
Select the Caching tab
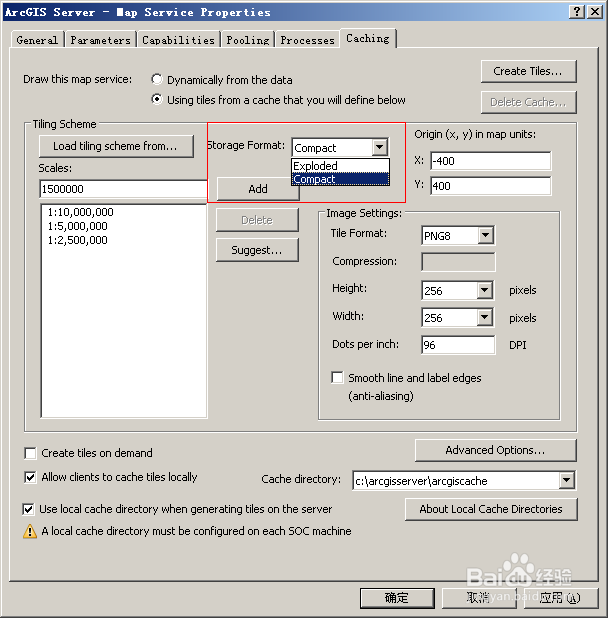click(368, 38)
